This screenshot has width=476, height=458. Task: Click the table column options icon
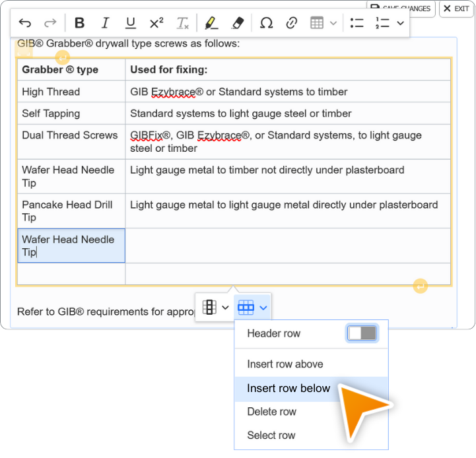(209, 307)
